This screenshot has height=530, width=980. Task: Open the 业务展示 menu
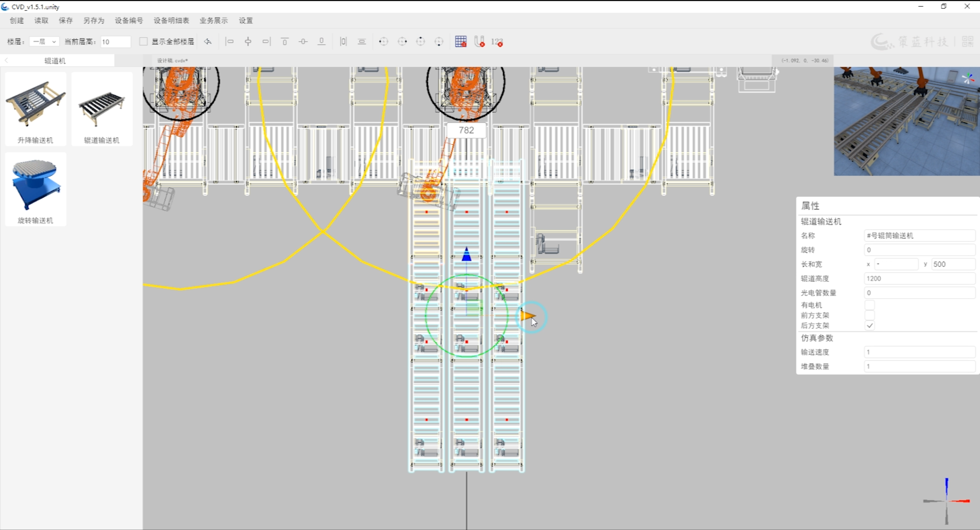213,20
